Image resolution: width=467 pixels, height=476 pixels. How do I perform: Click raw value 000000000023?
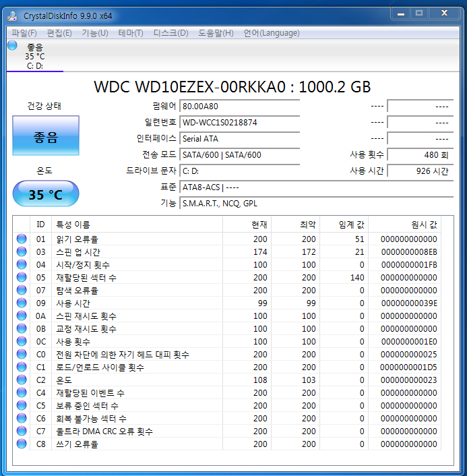click(x=409, y=380)
